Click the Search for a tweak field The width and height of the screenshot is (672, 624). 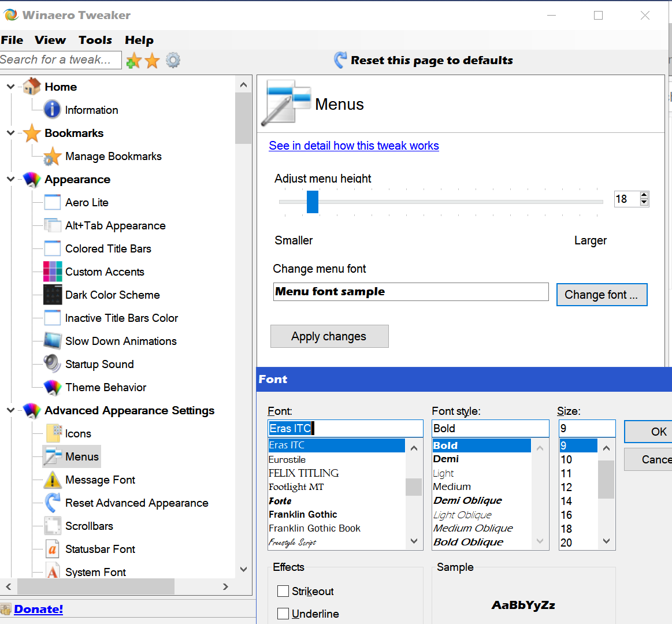(x=61, y=60)
